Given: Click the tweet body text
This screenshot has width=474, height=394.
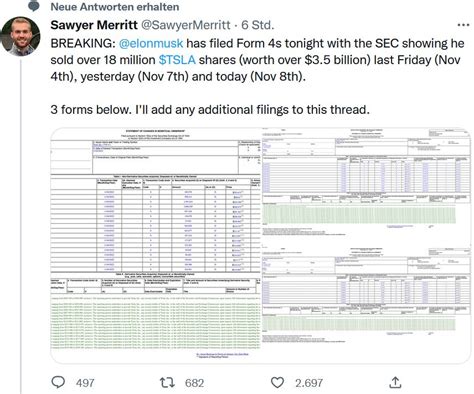Looking at the screenshot, I should click(257, 76).
